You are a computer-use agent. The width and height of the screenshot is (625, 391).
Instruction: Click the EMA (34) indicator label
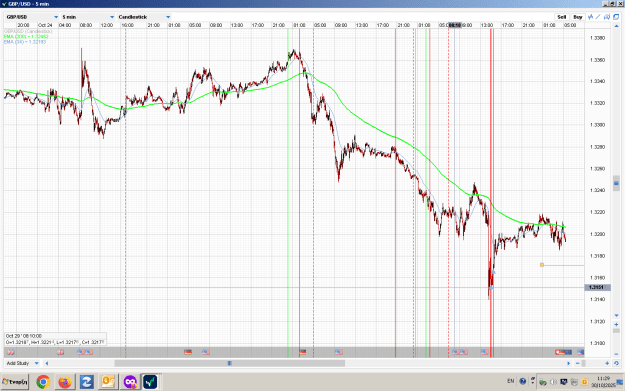click(25, 41)
